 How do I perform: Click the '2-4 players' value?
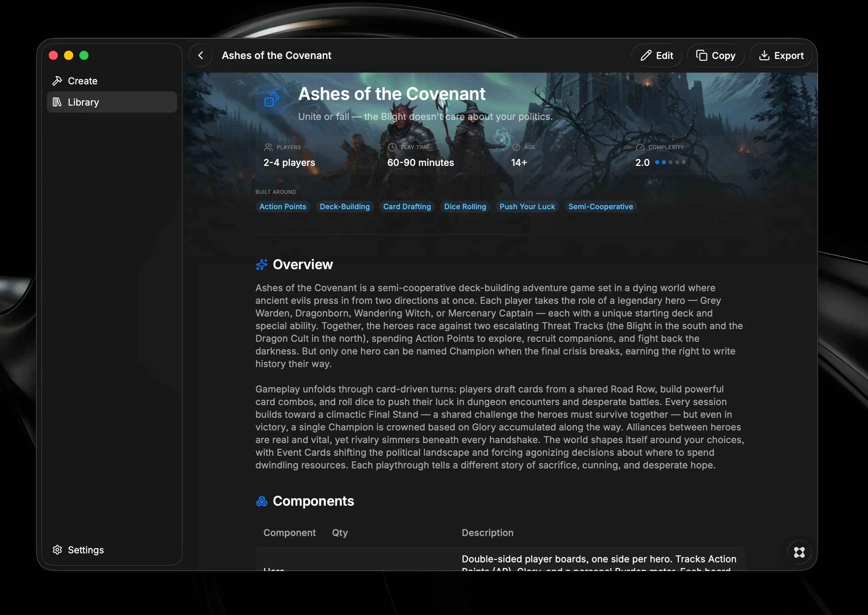[x=289, y=163]
